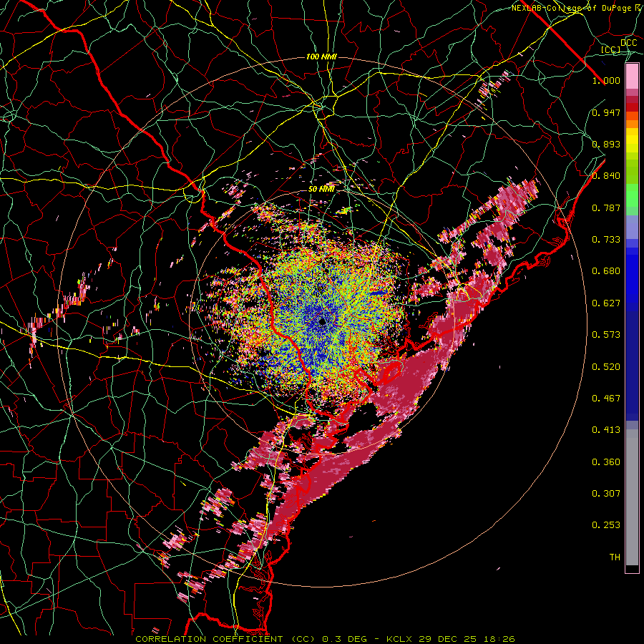Click the 0.787 legend value
This screenshot has height=644, width=644.
pyautogui.click(x=606, y=208)
